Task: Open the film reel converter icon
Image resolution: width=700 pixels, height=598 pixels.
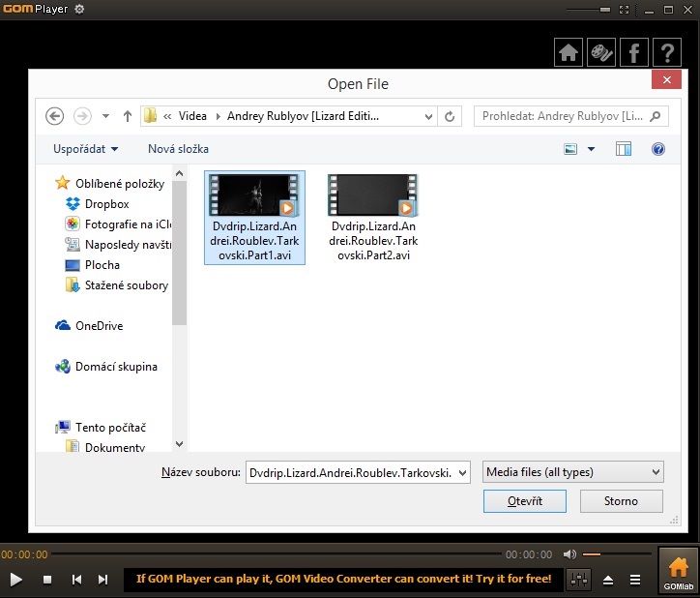Action: [600, 52]
